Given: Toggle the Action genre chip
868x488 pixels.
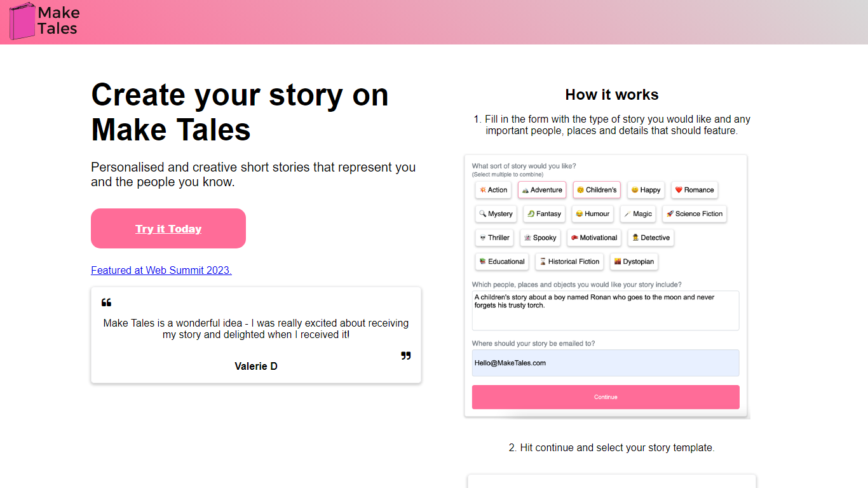Looking at the screenshot, I should [x=493, y=190].
